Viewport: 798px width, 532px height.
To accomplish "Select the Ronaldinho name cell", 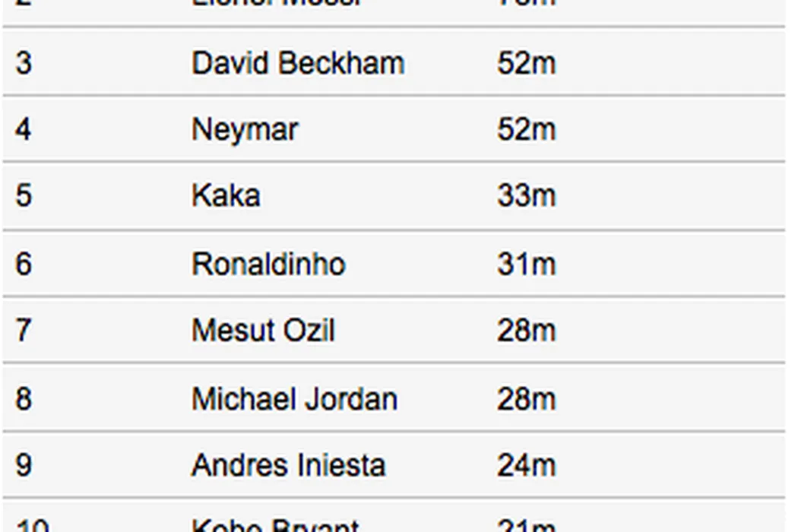I will (268, 264).
